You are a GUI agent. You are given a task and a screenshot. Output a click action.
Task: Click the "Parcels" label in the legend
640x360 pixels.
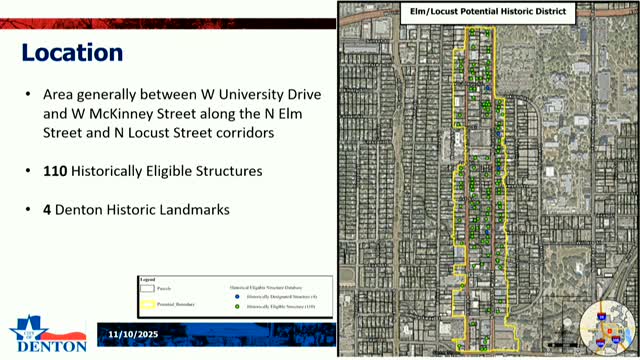click(x=164, y=289)
